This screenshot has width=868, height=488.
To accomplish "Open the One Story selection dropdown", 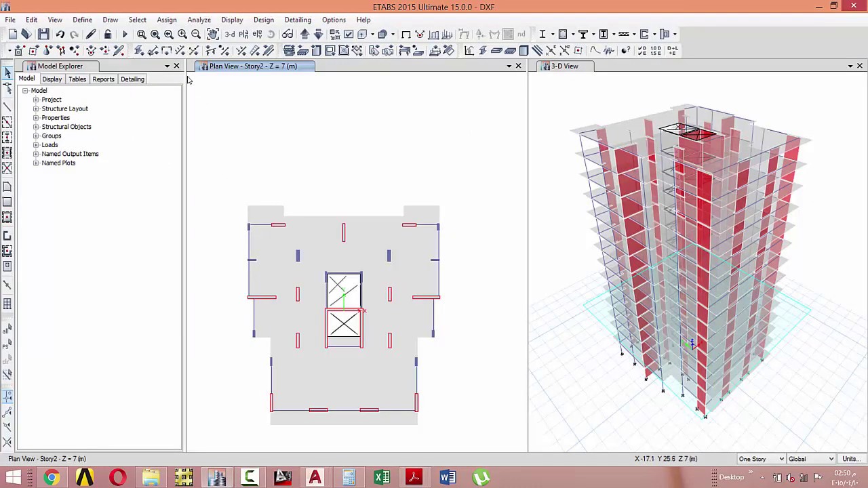I will tap(761, 459).
